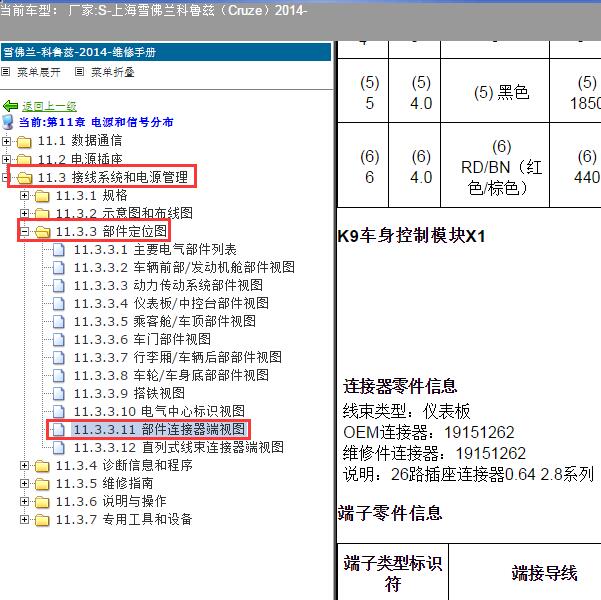The height and width of the screenshot is (600, 601).
Task: Click the 线束类型: 仪表板 text
Action: (x=406, y=412)
